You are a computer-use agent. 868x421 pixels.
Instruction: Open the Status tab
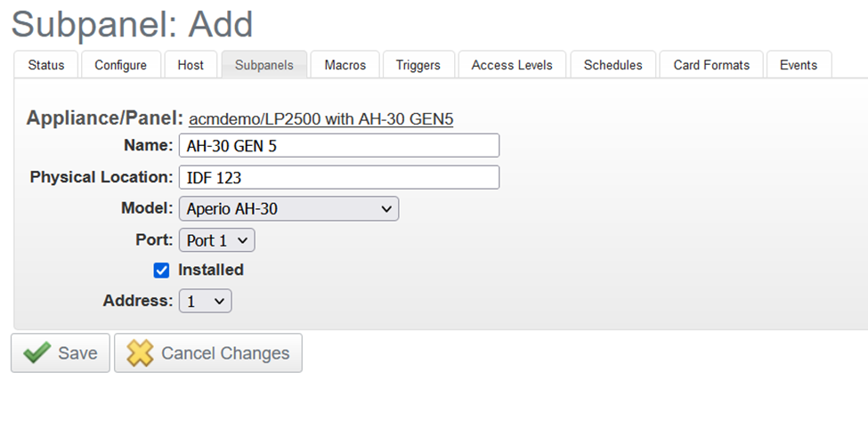46,65
